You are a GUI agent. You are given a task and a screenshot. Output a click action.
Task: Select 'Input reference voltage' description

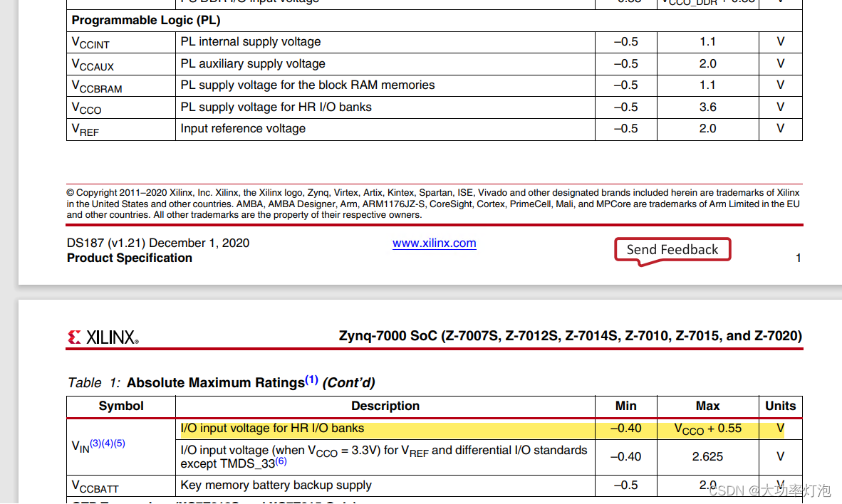[x=243, y=129]
